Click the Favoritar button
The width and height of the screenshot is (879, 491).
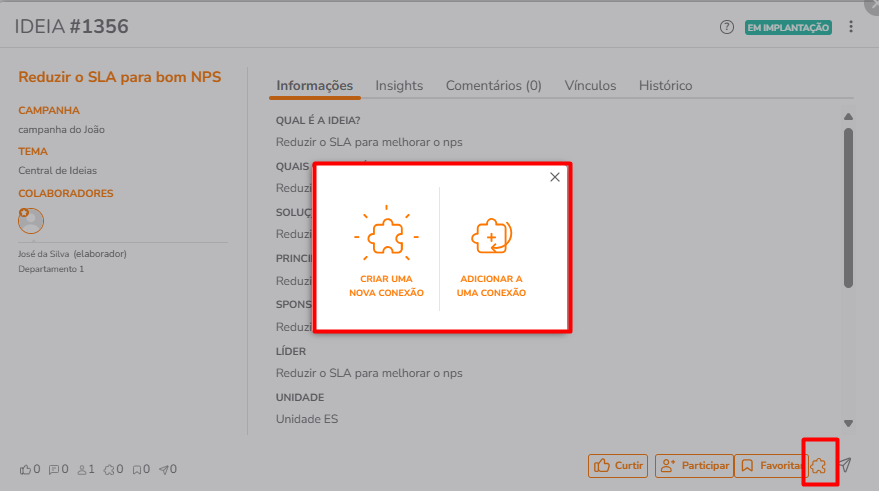pos(770,466)
